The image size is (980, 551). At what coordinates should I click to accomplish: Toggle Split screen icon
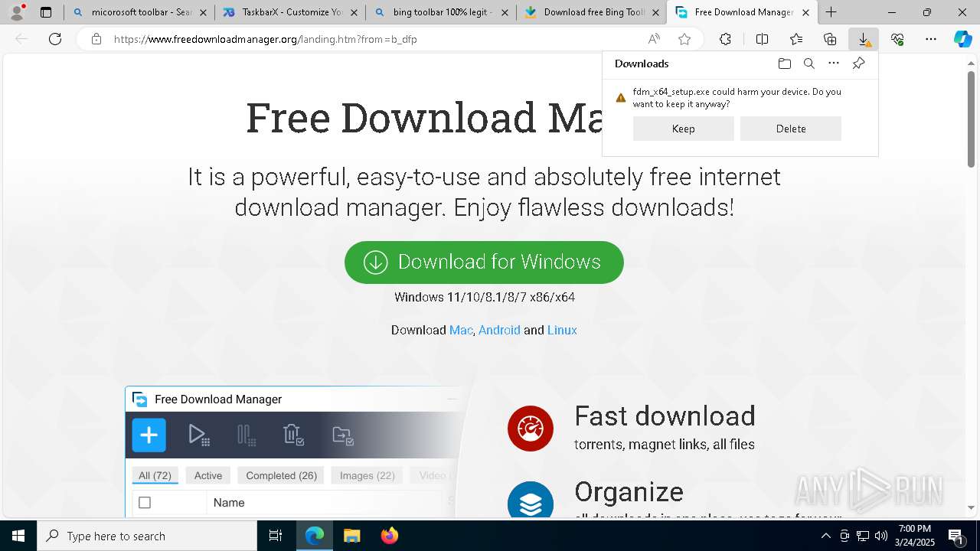[x=762, y=39]
